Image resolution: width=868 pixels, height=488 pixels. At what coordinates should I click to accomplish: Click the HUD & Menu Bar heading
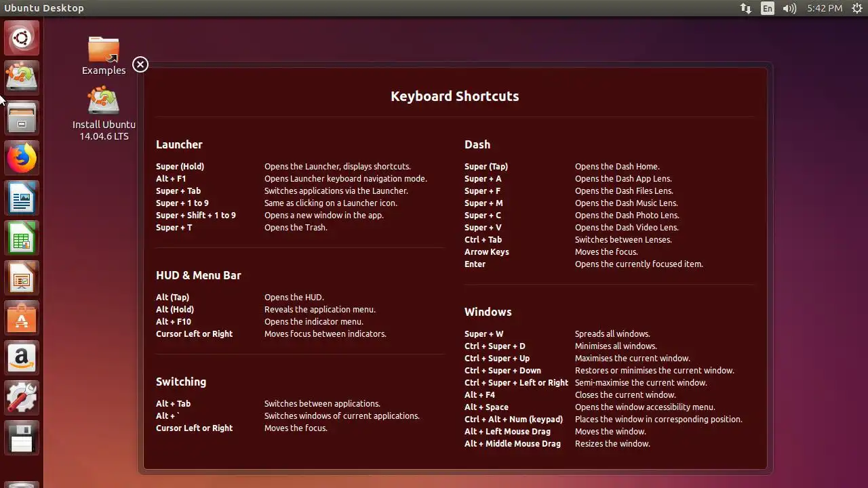click(x=199, y=275)
